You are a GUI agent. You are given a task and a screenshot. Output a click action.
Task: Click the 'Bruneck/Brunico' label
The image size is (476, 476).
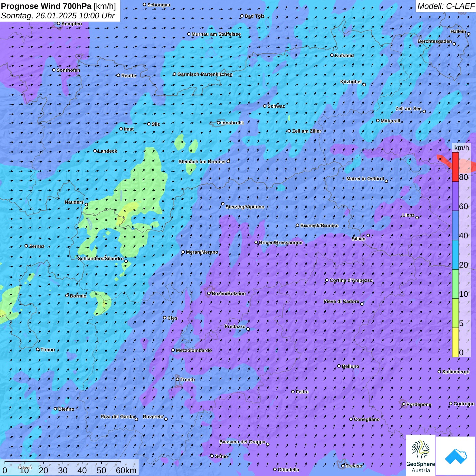[319, 225]
